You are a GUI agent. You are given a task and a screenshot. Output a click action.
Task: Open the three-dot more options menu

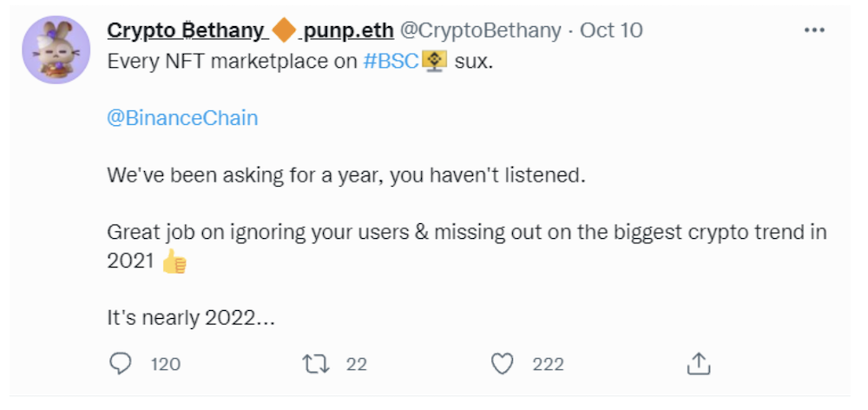coord(814,30)
